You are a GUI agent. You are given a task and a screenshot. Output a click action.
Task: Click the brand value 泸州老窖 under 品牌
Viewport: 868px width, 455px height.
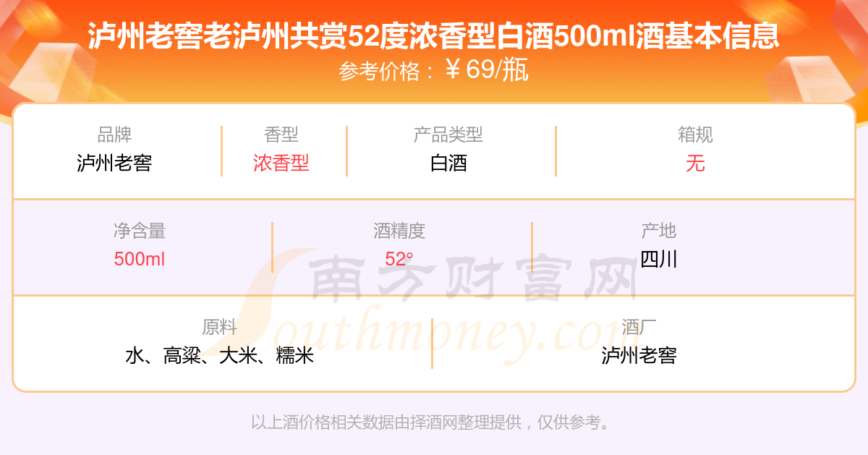114,163
